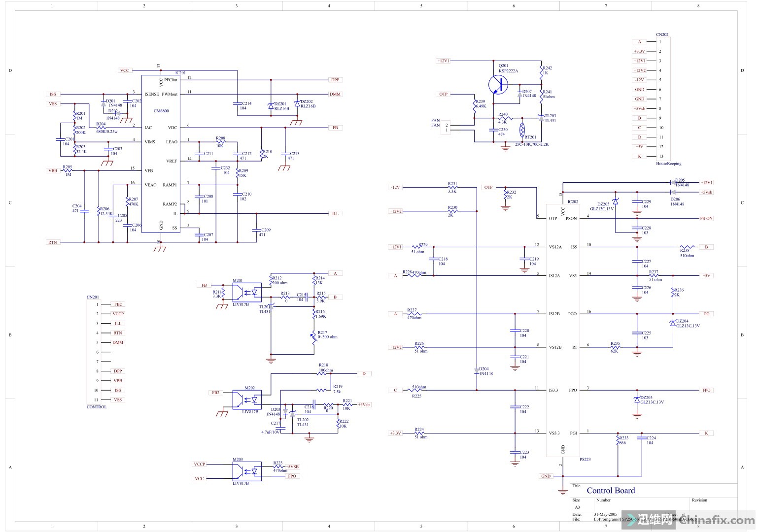Click the D204 1N4148 diode label
758x532 pixels.
click(x=486, y=371)
